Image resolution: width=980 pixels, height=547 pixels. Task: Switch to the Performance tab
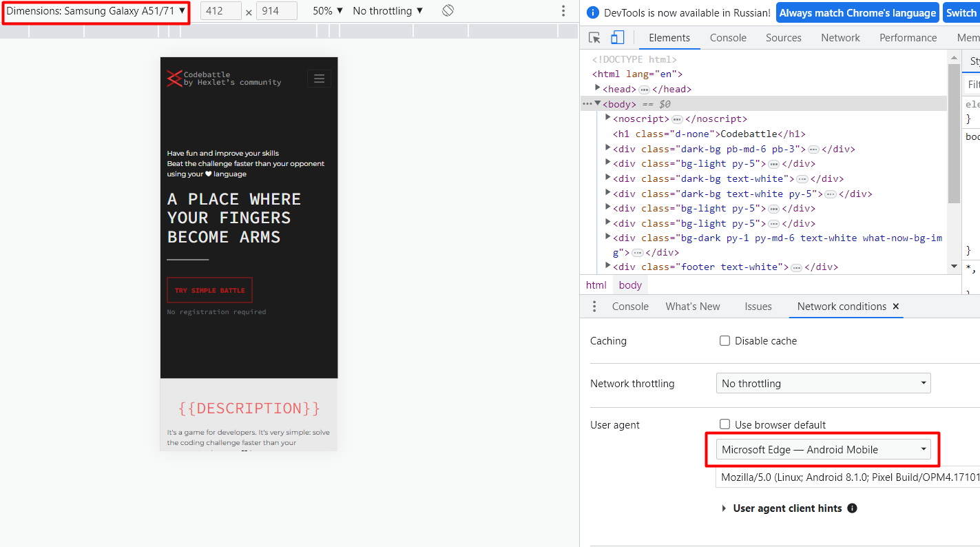tap(908, 38)
